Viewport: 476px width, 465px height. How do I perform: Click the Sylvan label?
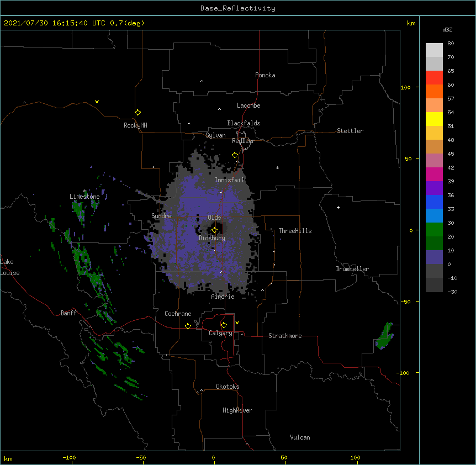tap(215, 135)
